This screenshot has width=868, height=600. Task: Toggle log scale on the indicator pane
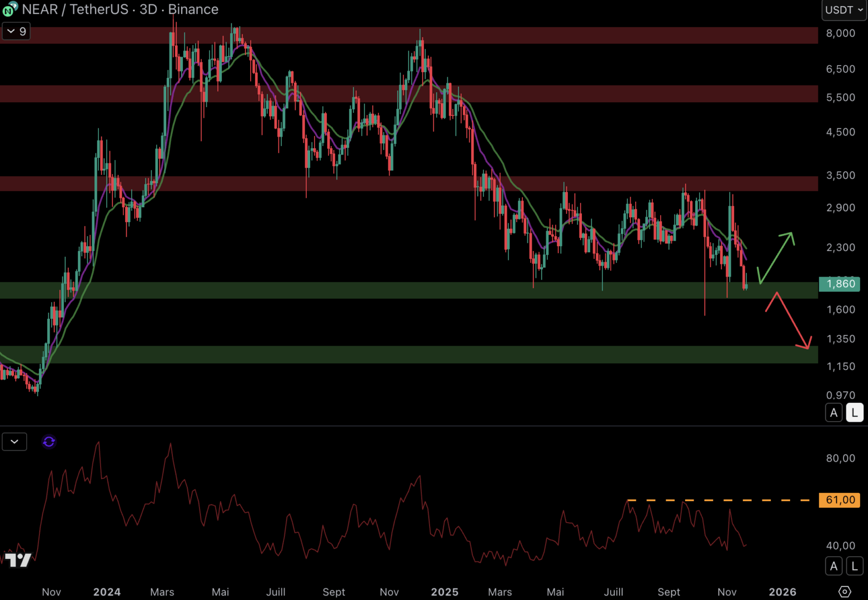click(x=854, y=566)
